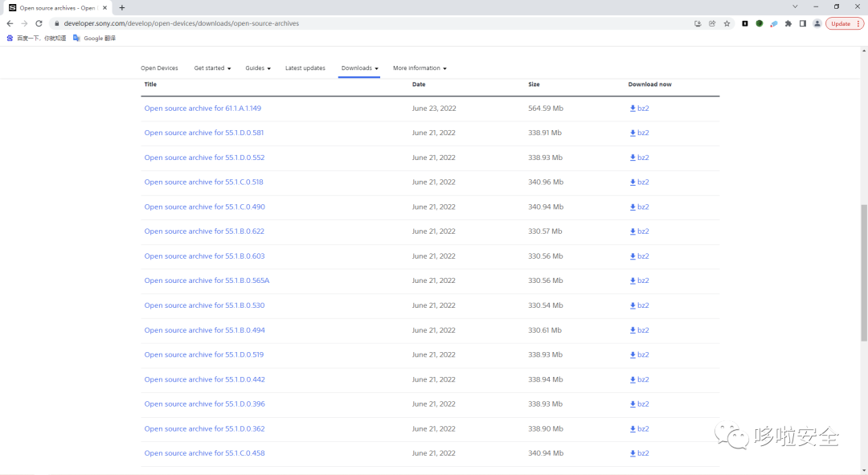This screenshot has width=868, height=475.
Task: Open archive link for 55.1.B.0.603
Action: pyautogui.click(x=204, y=256)
